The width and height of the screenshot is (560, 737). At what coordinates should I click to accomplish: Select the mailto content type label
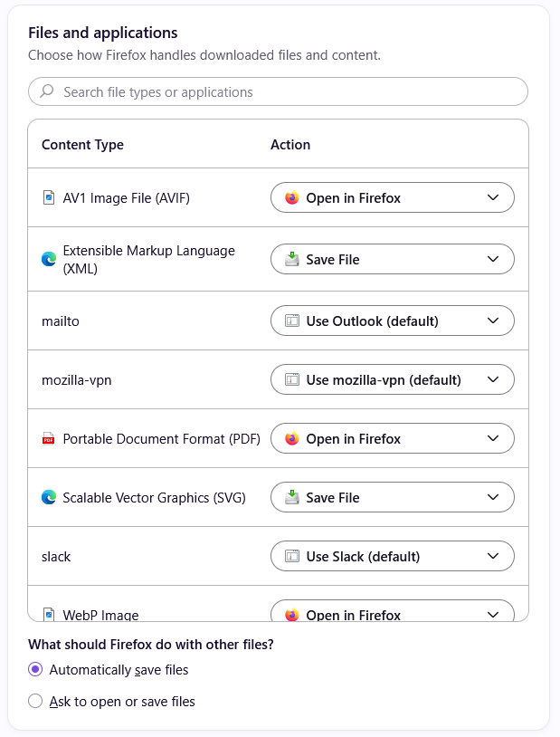pyautogui.click(x=61, y=321)
